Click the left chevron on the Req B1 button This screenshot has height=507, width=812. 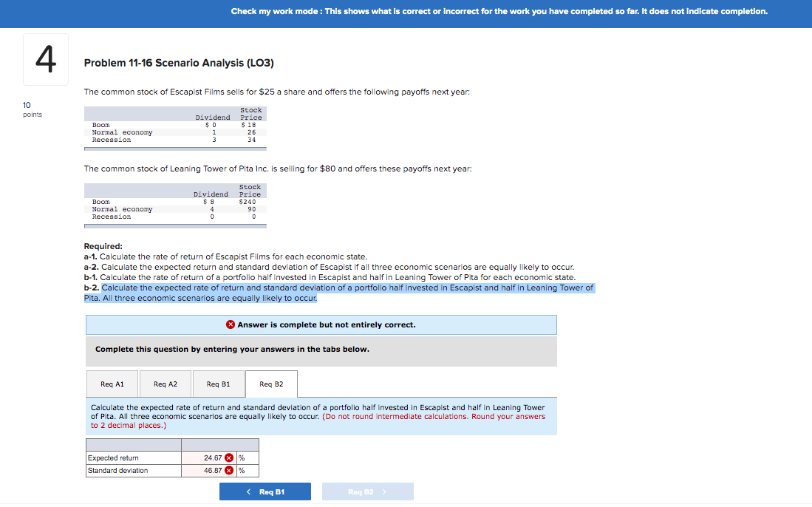(x=248, y=491)
